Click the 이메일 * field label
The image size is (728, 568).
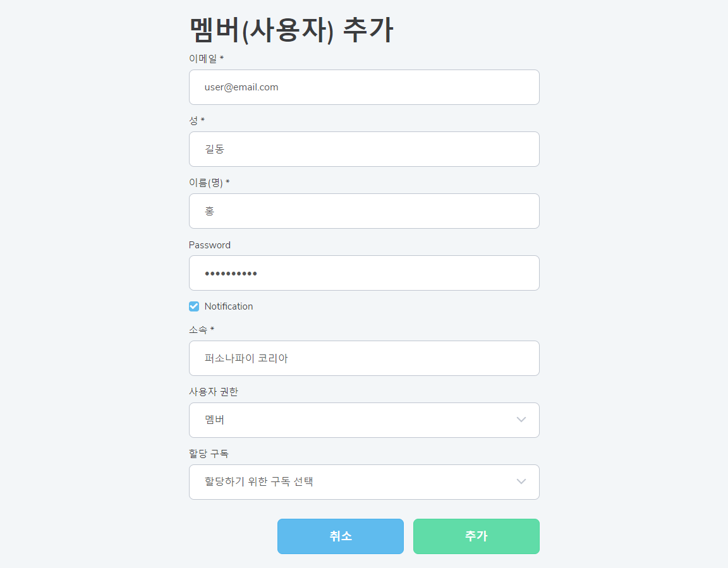click(x=206, y=59)
